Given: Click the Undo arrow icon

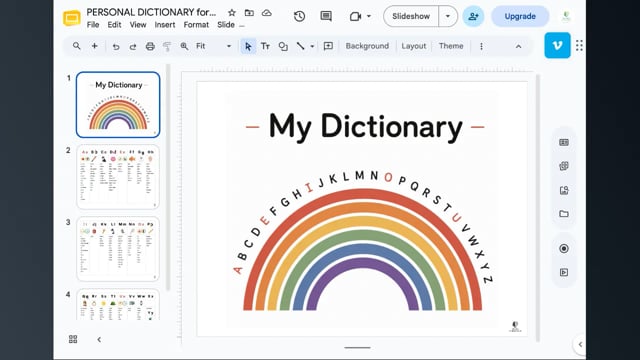Looking at the screenshot, I should tap(116, 46).
